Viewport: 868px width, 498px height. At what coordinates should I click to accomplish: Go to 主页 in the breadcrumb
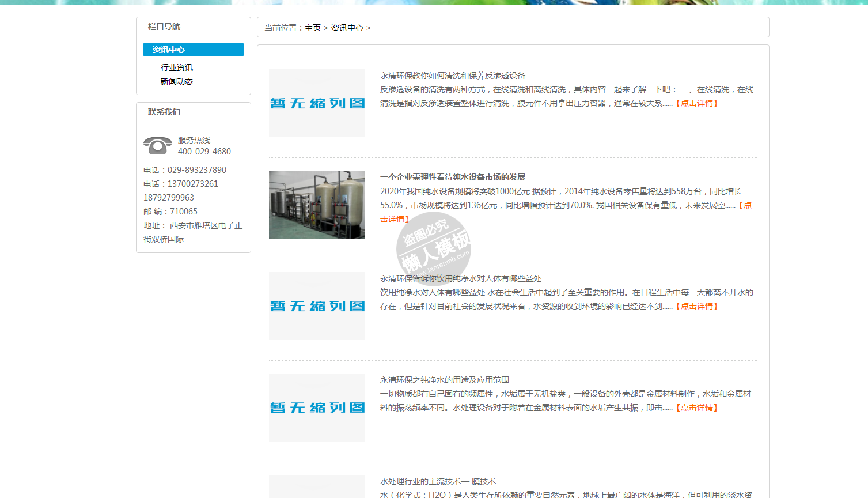pos(313,28)
